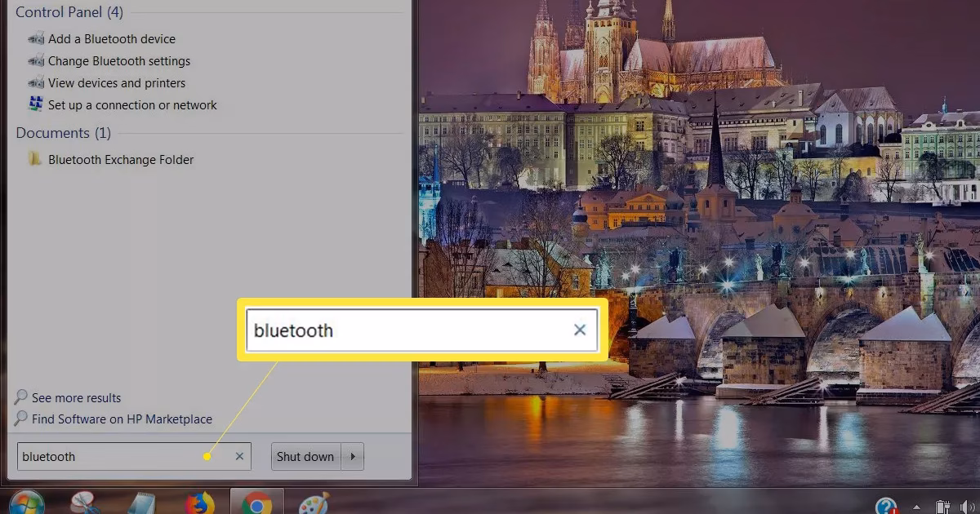Select the Control Panel results heading
This screenshot has height=514, width=980.
69,12
